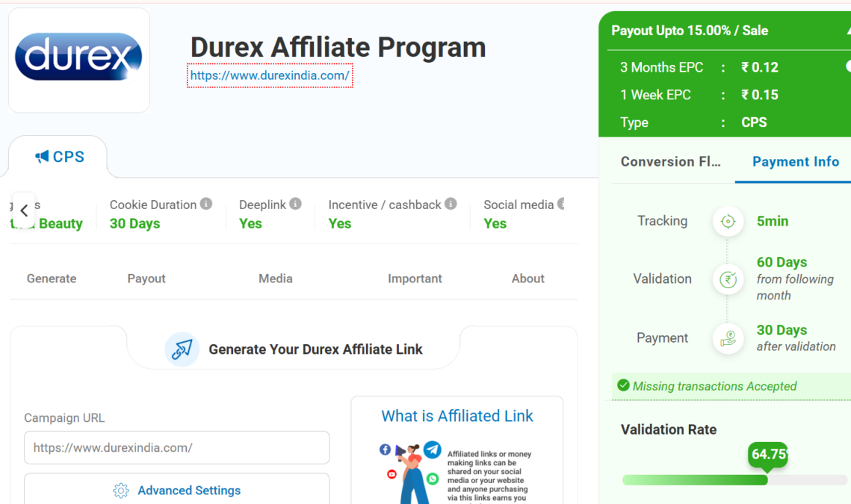Open the Important section tab
Image resolution: width=851 pixels, height=504 pixels.
coord(415,279)
